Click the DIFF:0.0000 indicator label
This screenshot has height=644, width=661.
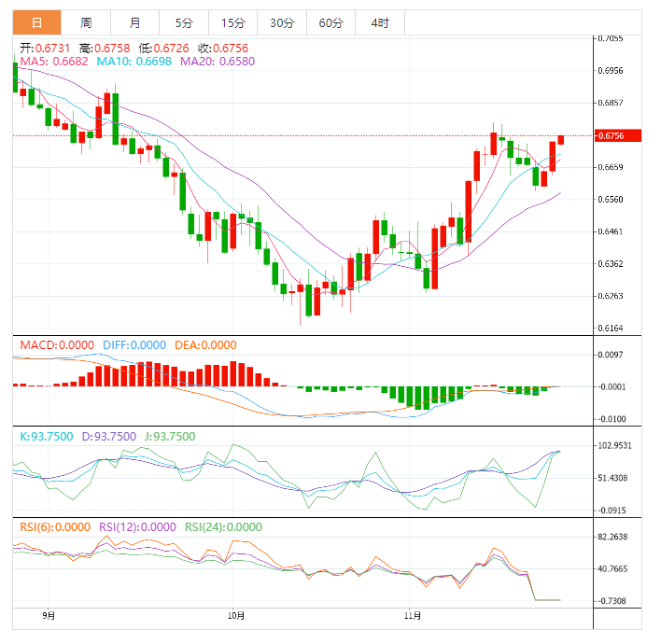[134, 345]
